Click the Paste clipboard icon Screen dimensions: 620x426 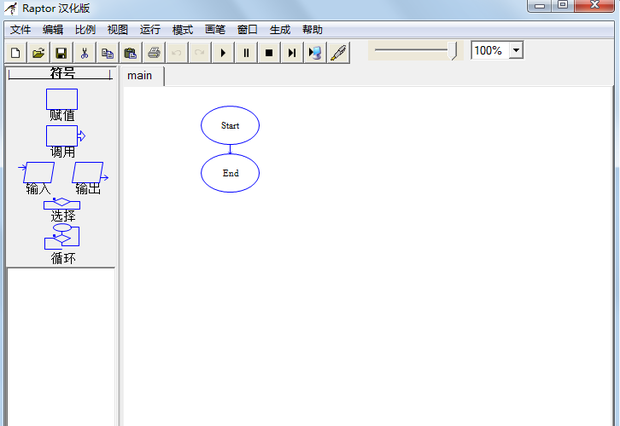(x=130, y=53)
